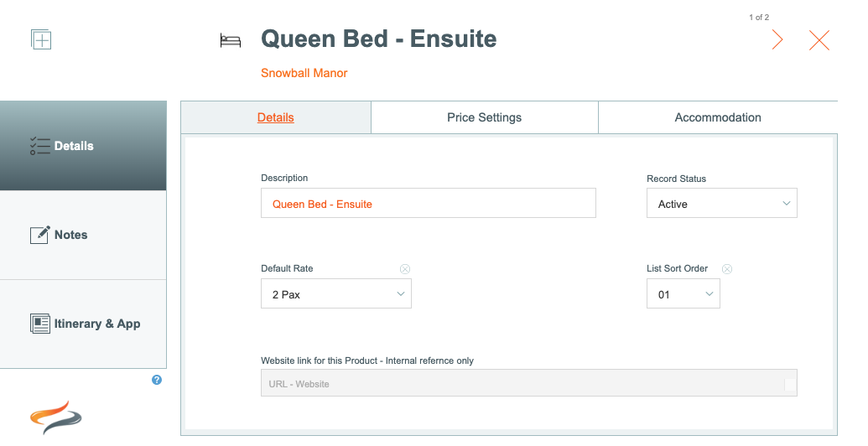Open the List Sort Order dropdown
The image size is (868, 446).
tap(683, 293)
